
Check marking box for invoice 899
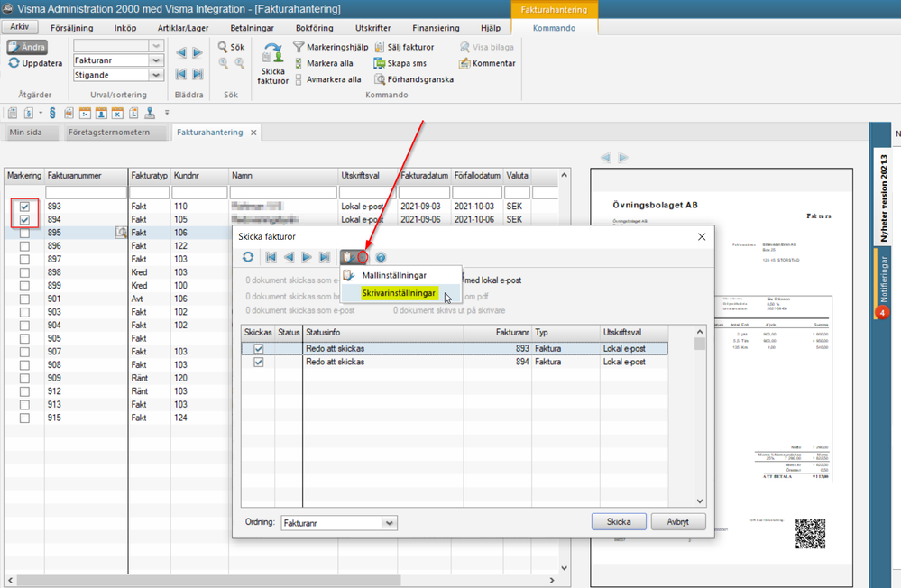[24, 286]
